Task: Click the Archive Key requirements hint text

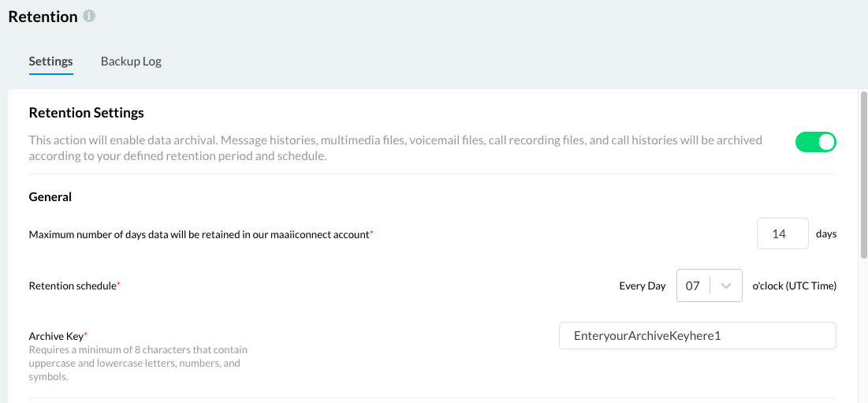Action: [x=139, y=364]
